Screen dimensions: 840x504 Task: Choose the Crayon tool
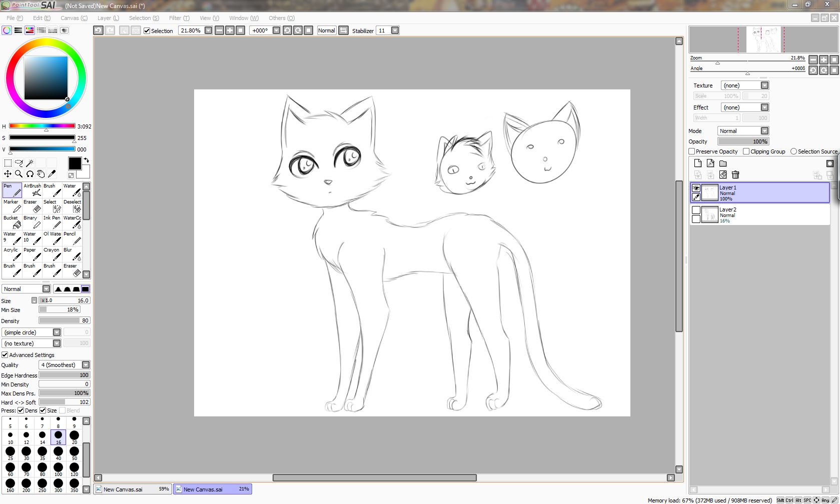click(x=52, y=254)
